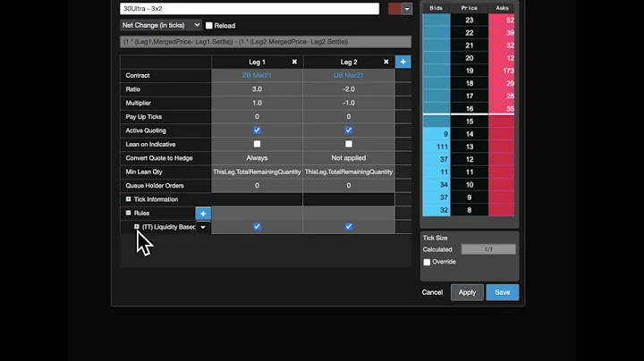Click ask quantity 173 at price 19
644x361 pixels.
tap(502, 71)
